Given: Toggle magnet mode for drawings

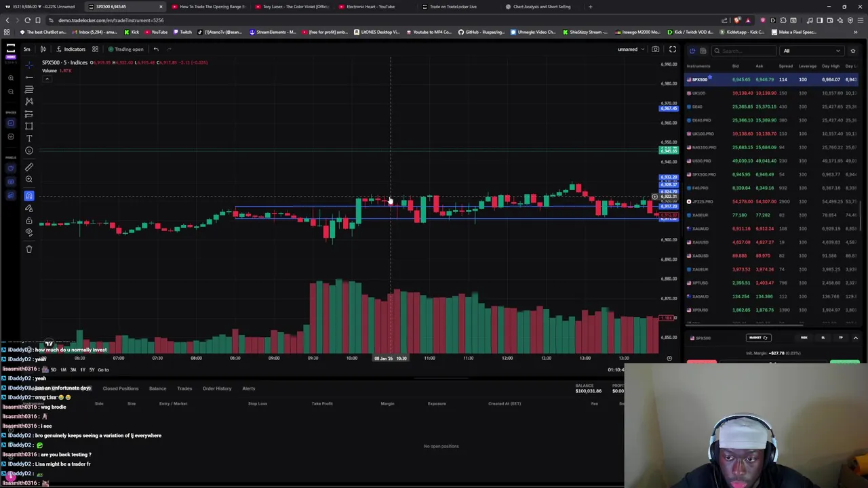Looking at the screenshot, I should pyautogui.click(x=29, y=196).
